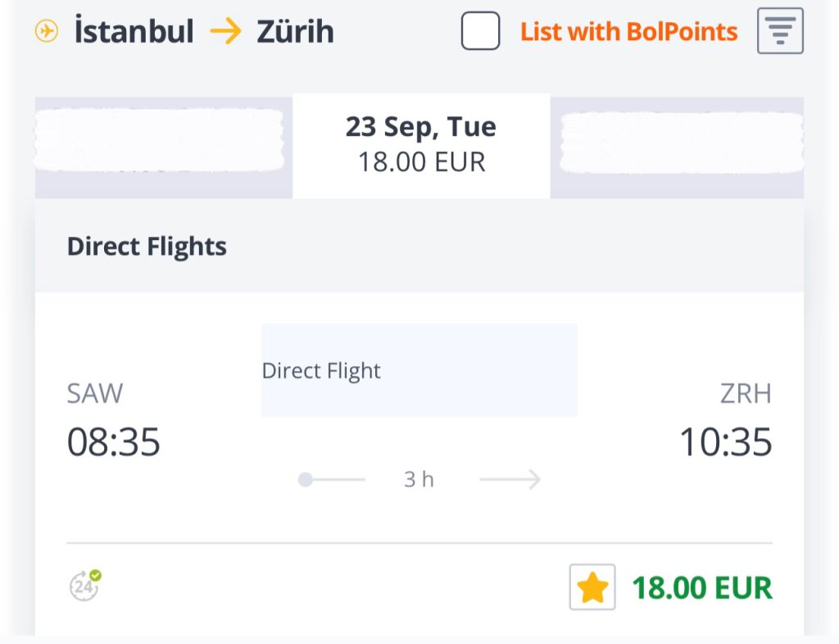Click the Direct Flight label box
Image resolution: width=839 pixels, height=644 pixels.
tap(419, 370)
